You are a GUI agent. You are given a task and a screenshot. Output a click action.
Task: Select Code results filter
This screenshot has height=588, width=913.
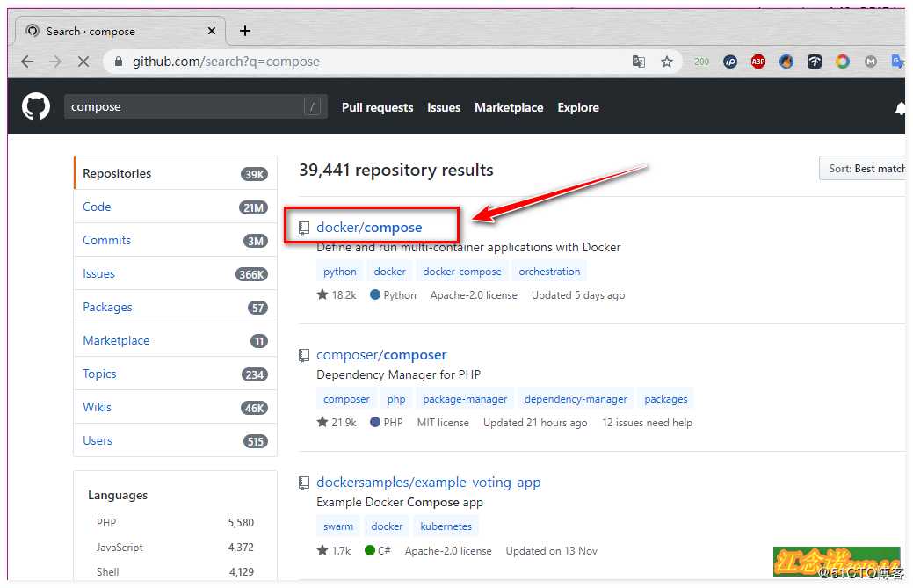click(x=175, y=207)
